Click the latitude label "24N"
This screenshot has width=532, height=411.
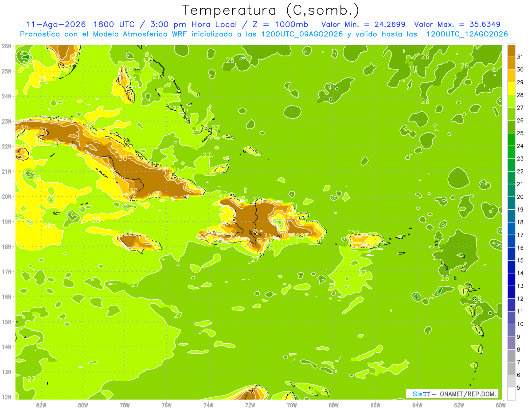pos(7,96)
